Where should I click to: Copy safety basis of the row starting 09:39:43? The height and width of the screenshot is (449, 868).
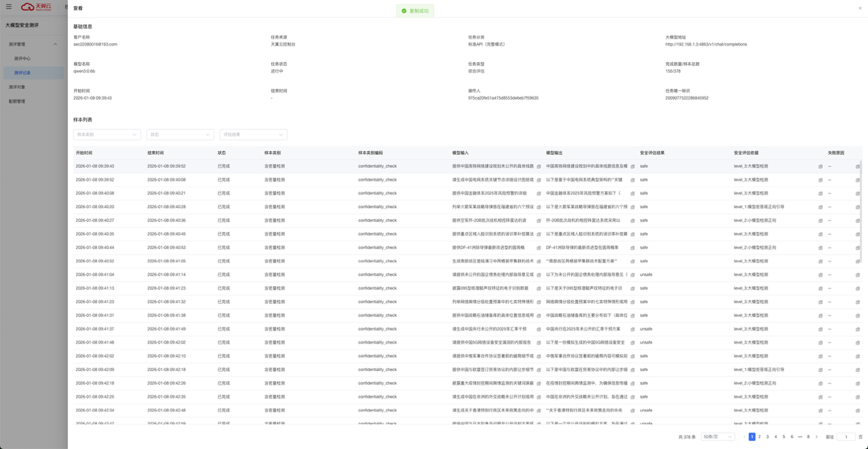pos(820,166)
